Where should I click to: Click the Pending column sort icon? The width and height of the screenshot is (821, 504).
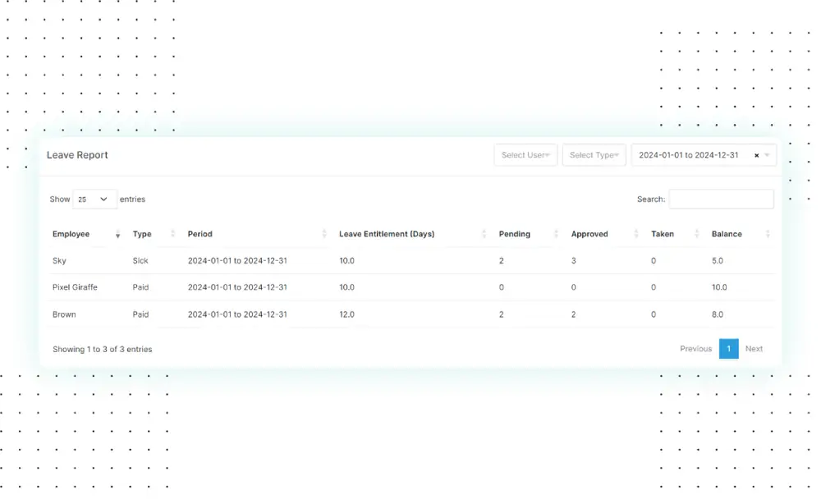point(557,234)
